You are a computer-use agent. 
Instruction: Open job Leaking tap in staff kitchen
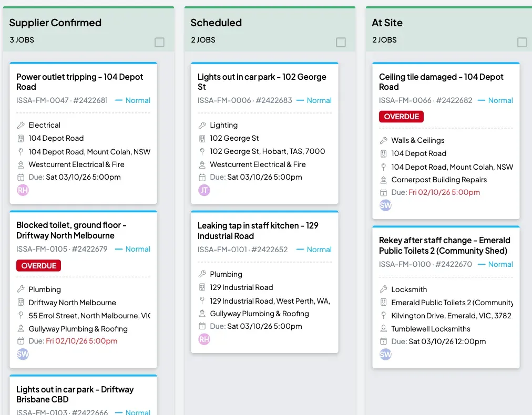pos(258,231)
